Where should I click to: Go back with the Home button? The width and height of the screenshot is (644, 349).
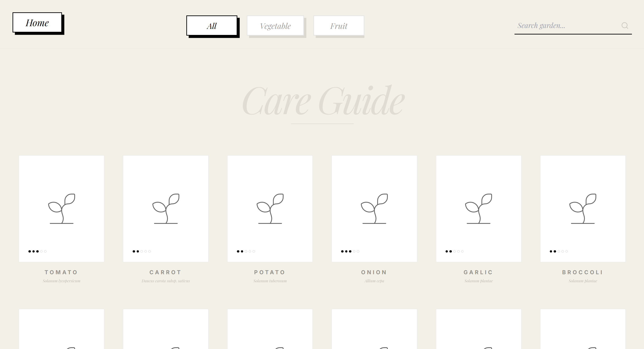(x=37, y=23)
